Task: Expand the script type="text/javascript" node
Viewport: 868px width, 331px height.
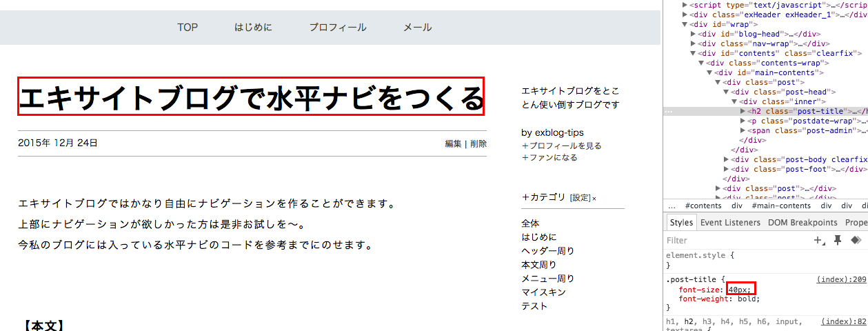Action: click(686, 5)
